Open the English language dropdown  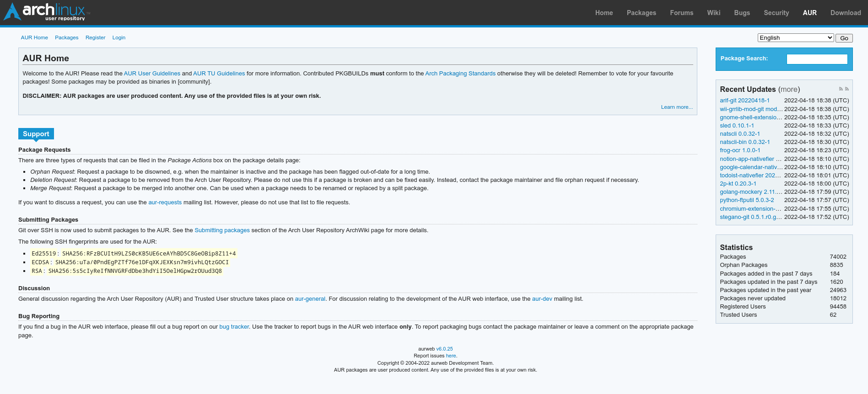(x=795, y=38)
